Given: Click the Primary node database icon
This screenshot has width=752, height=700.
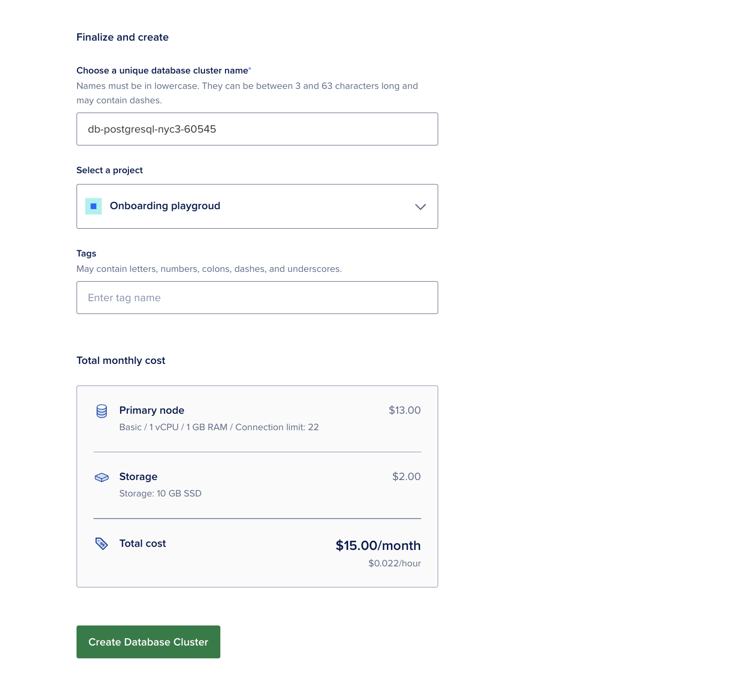Looking at the screenshot, I should pyautogui.click(x=102, y=411).
